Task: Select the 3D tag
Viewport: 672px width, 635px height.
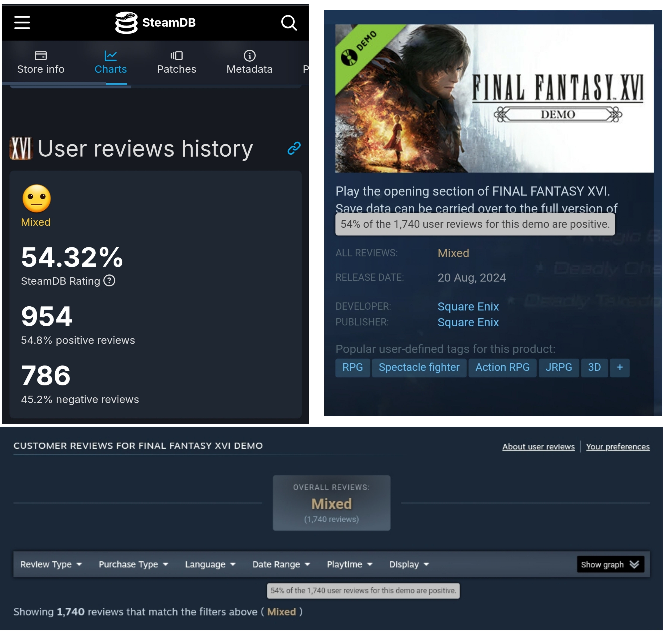Action: pyautogui.click(x=594, y=368)
